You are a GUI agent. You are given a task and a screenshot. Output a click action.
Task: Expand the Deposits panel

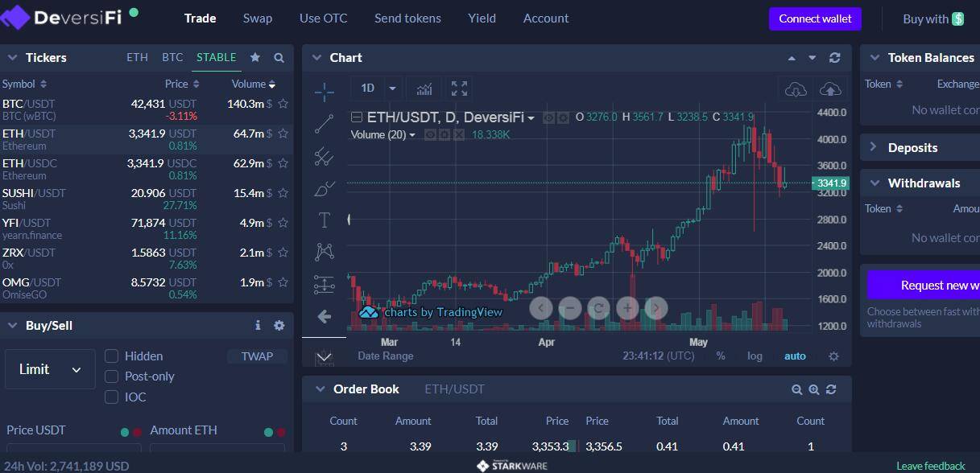click(874, 147)
